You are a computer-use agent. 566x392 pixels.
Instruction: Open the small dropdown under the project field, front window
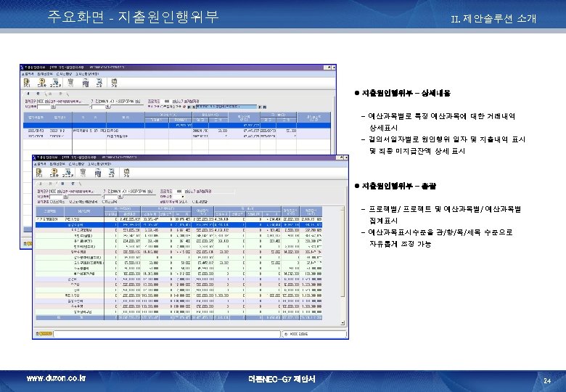[x=183, y=197]
